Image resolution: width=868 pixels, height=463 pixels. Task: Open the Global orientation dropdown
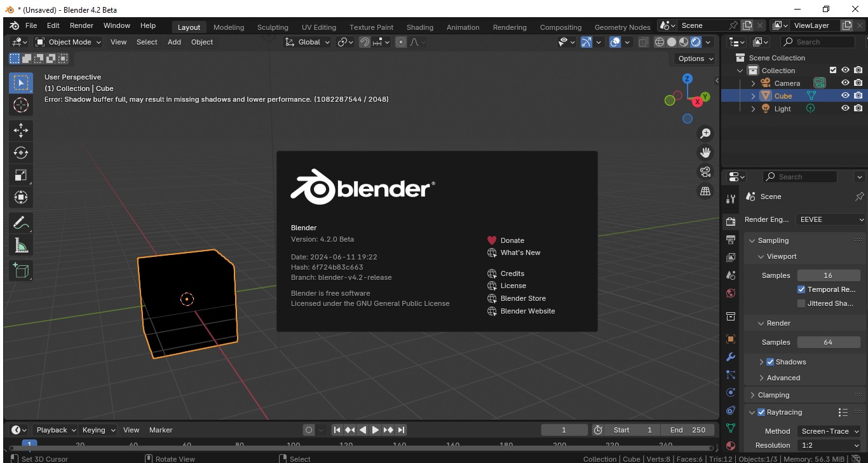(307, 42)
